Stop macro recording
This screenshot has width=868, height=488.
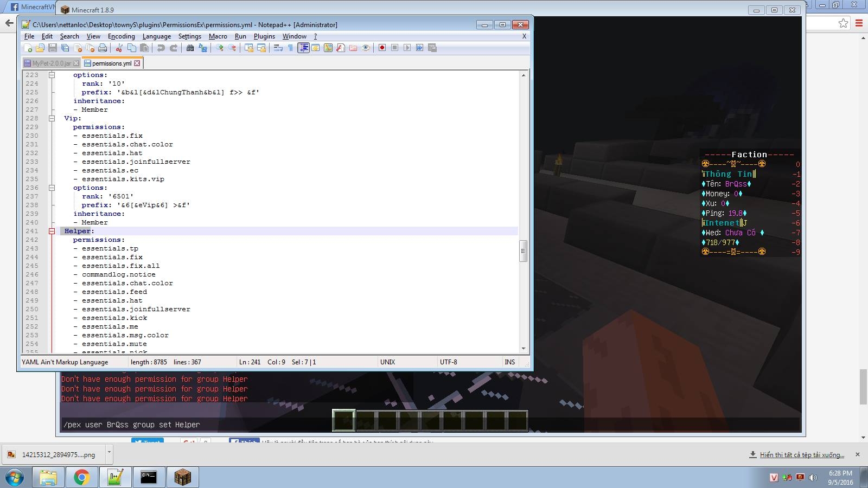point(394,48)
